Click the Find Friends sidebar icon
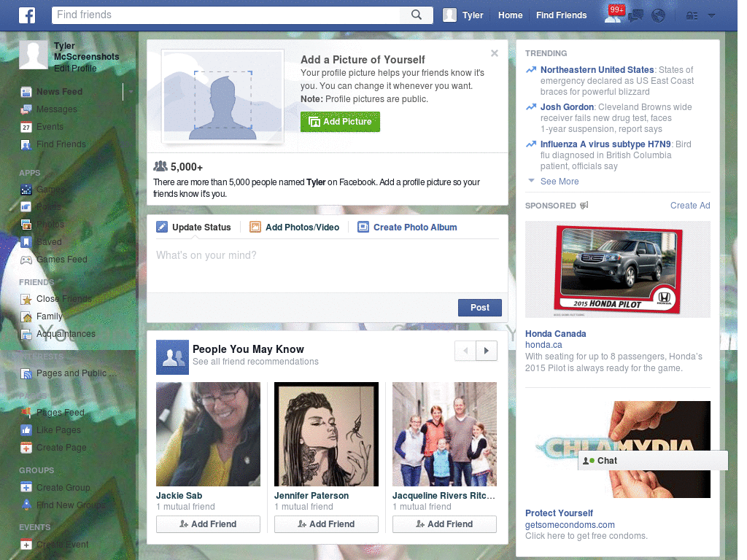Viewport: 747px width, 560px height. click(26, 145)
